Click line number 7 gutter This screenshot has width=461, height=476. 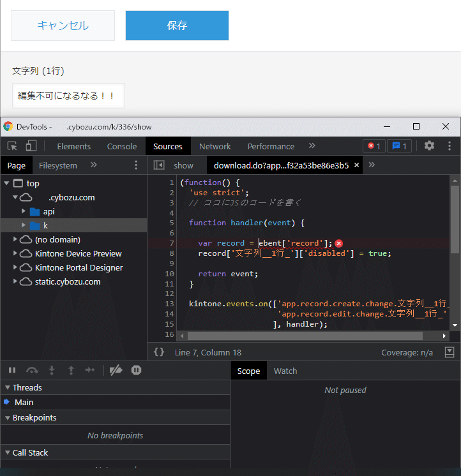[x=171, y=243]
